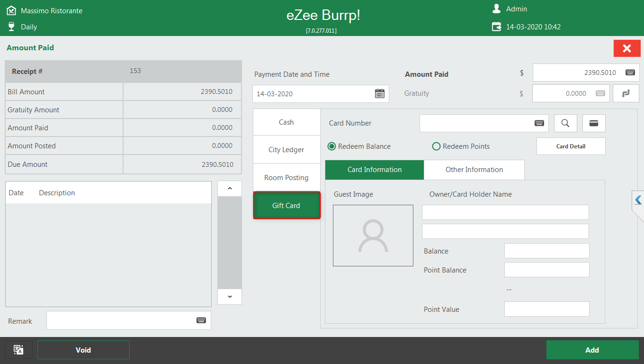Click the gratuity swap arrow button
Image resolution: width=644 pixels, height=364 pixels.
(x=626, y=93)
